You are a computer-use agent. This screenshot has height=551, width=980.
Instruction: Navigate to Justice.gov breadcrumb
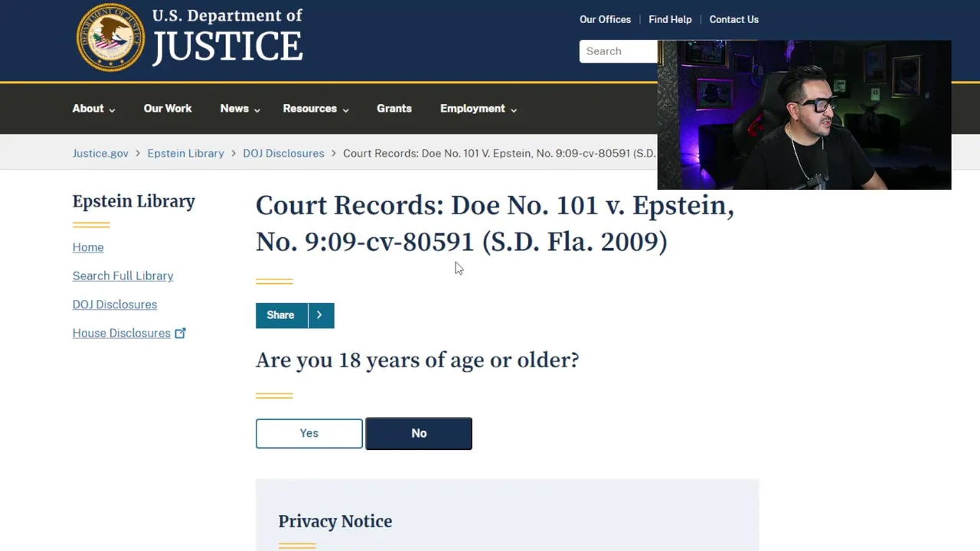click(x=100, y=153)
